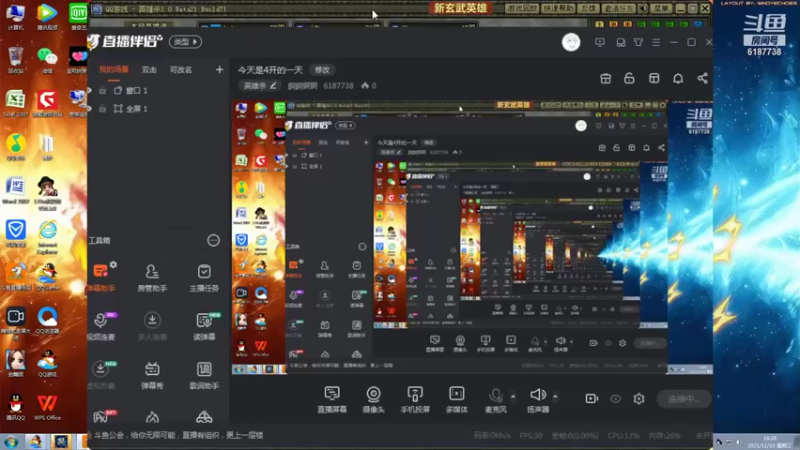
Task: Click the 连接中 start stream button
Action: point(684,398)
